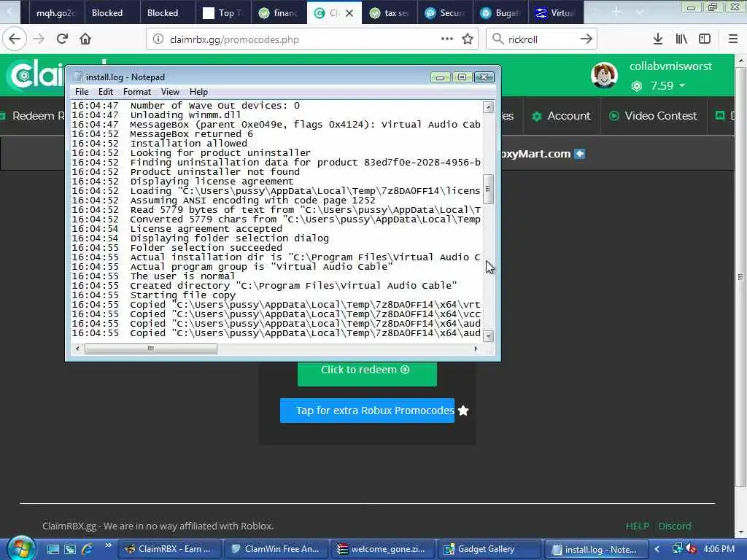Reload the page with refresh icon

coord(62,39)
